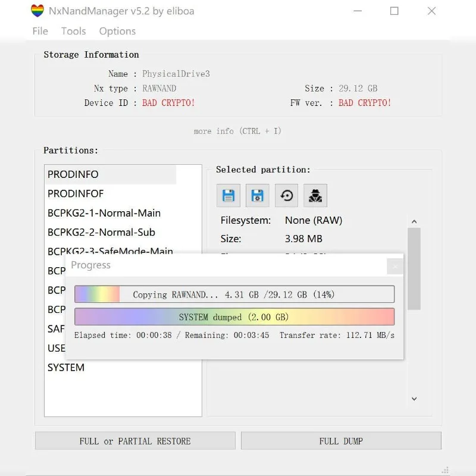Click the Remaining 00:03:45 text
This screenshot has height=476, width=476.
227,335
